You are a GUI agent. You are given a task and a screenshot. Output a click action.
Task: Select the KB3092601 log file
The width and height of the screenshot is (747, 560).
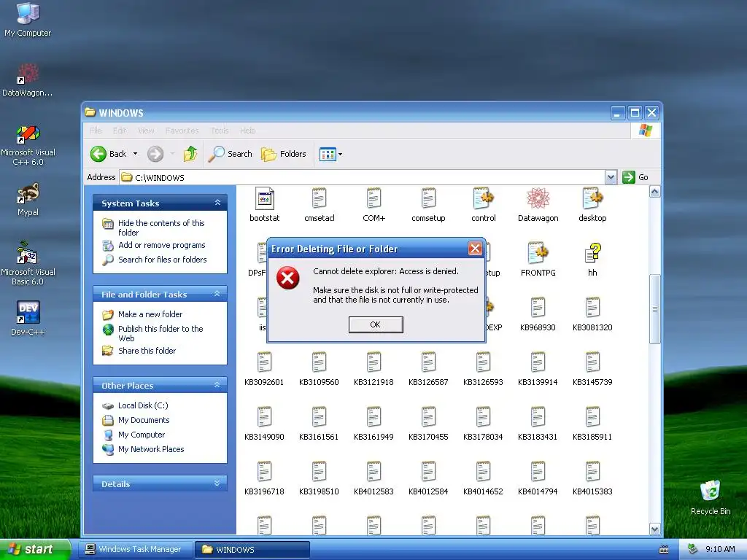click(264, 369)
